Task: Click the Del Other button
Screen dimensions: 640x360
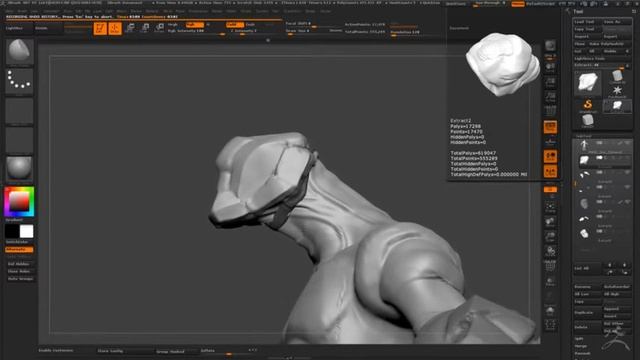Action: 617,324
